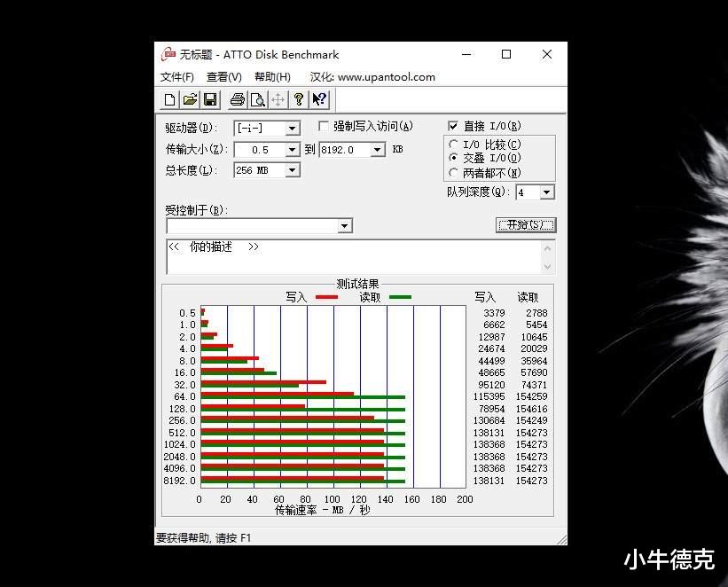Image resolution: width=728 pixels, height=587 pixels.
Task: Click description box scroll down arrow
Action: click(x=547, y=267)
